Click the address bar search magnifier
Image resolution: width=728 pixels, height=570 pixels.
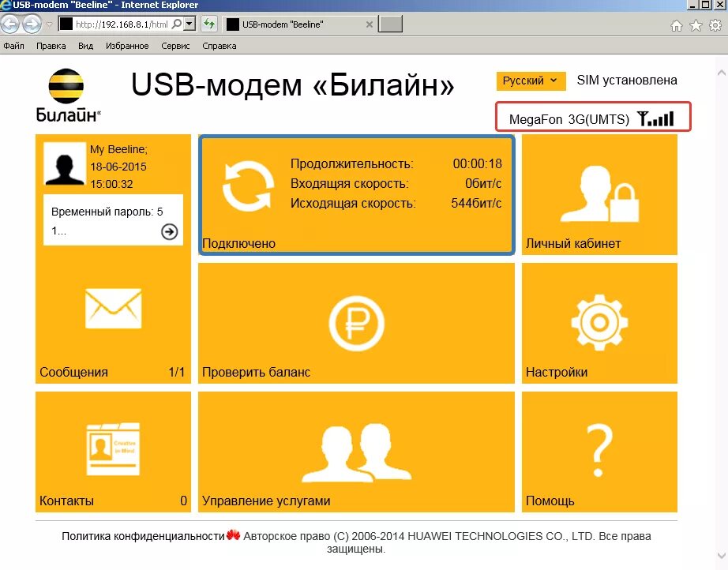(176, 24)
